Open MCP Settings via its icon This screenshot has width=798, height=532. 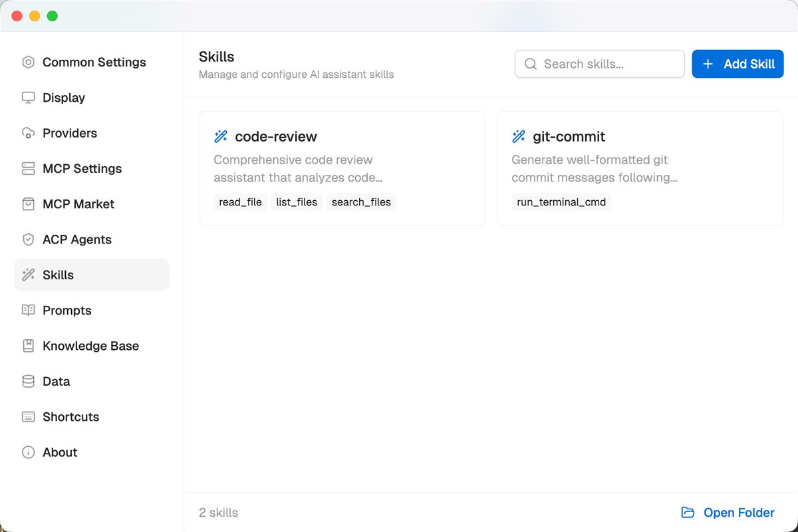(27, 168)
